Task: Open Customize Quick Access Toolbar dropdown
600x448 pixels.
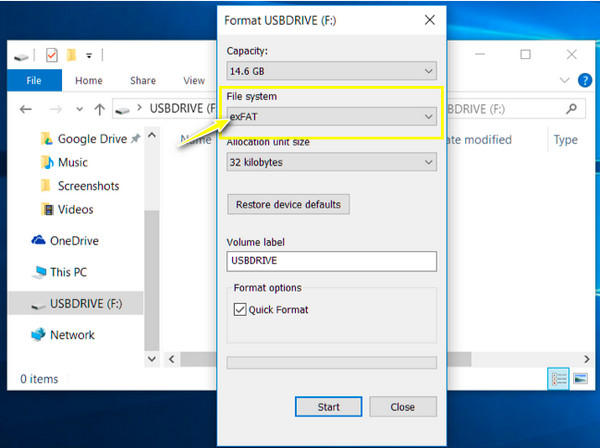Action: (x=89, y=56)
